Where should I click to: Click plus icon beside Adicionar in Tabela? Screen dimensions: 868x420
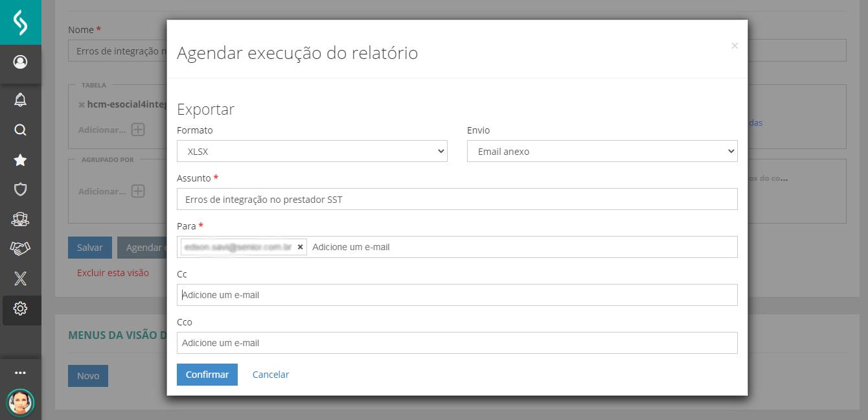[138, 130]
